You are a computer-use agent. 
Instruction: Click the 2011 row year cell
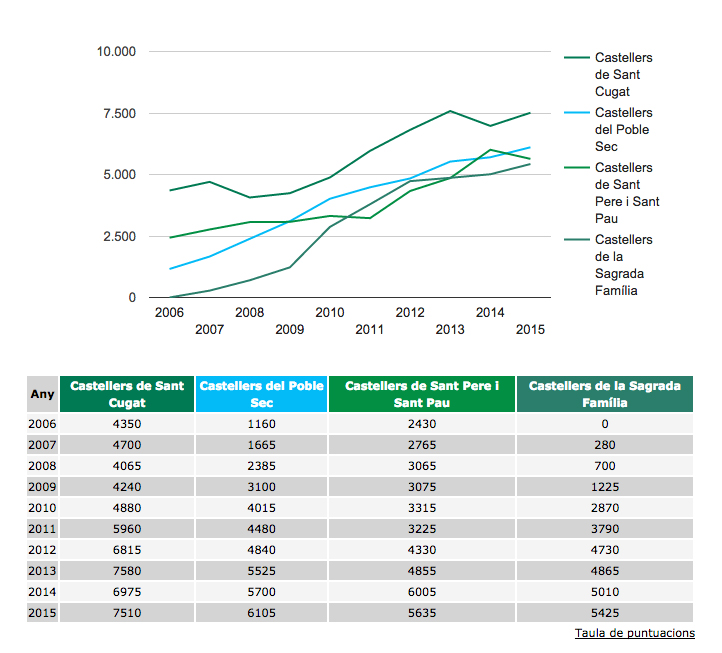pyautogui.click(x=42, y=529)
